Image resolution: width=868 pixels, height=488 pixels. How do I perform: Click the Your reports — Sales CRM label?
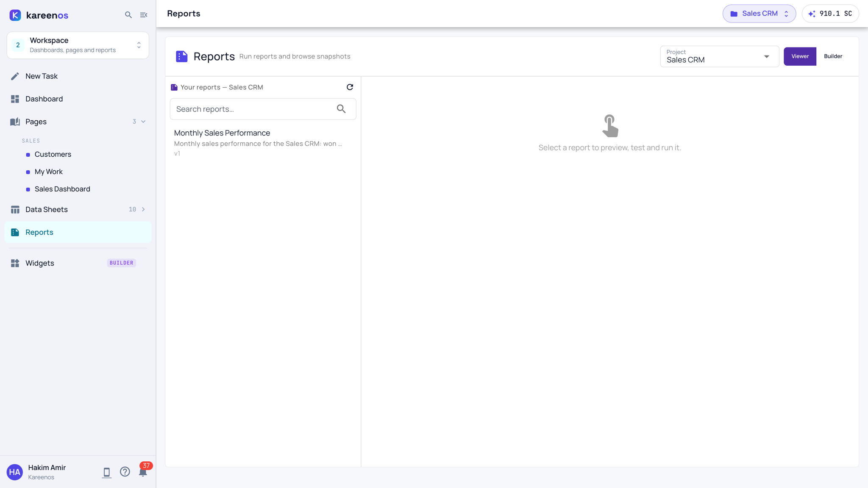tap(222, 87)
